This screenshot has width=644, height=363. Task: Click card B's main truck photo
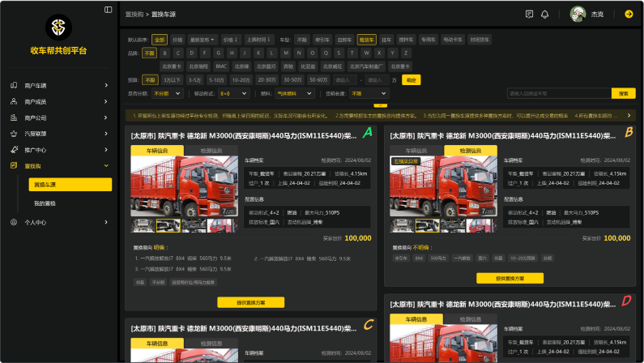click(443, 186)
